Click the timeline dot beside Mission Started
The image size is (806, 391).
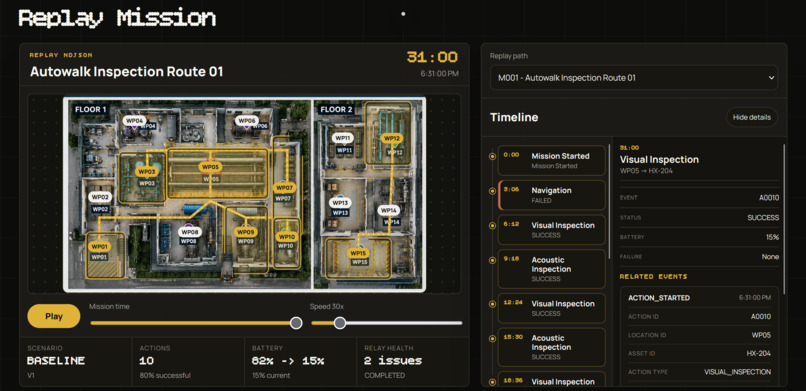(492, 156)
